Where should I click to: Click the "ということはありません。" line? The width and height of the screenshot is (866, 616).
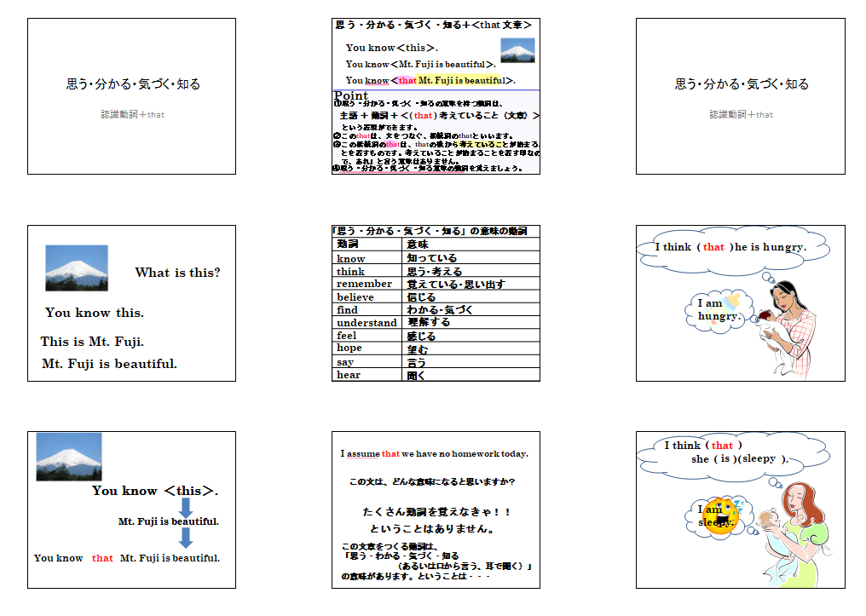432,529
